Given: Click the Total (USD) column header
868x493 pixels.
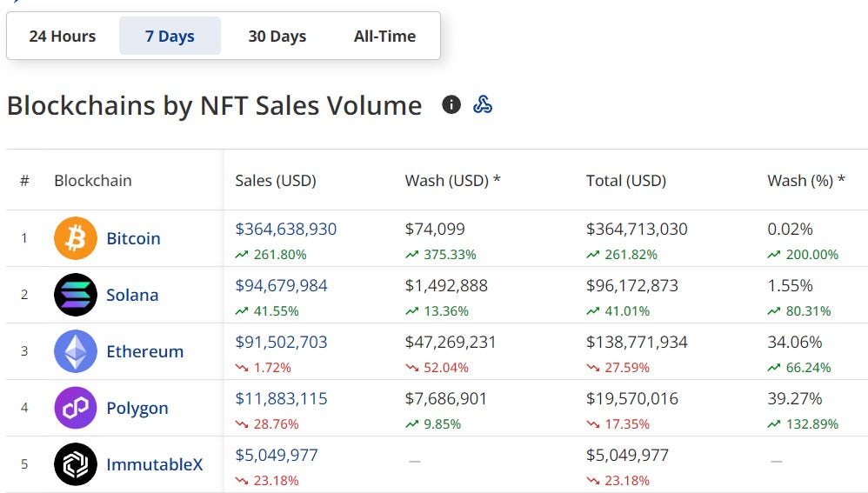Looking at the screenshot, I should [626, 180].
